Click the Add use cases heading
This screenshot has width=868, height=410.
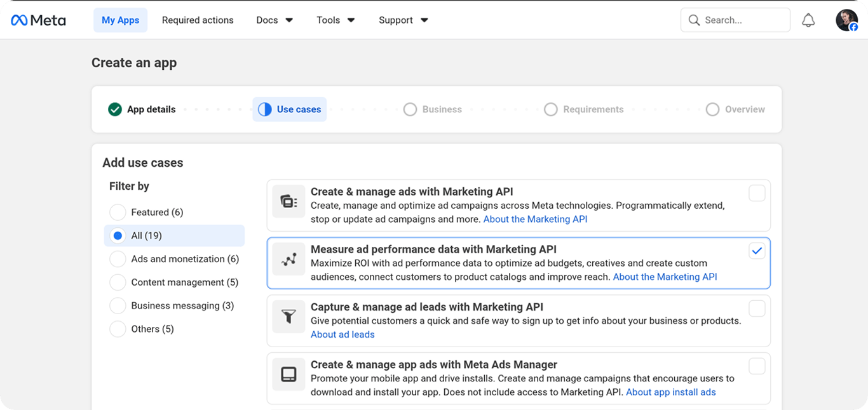coord(143,162)
